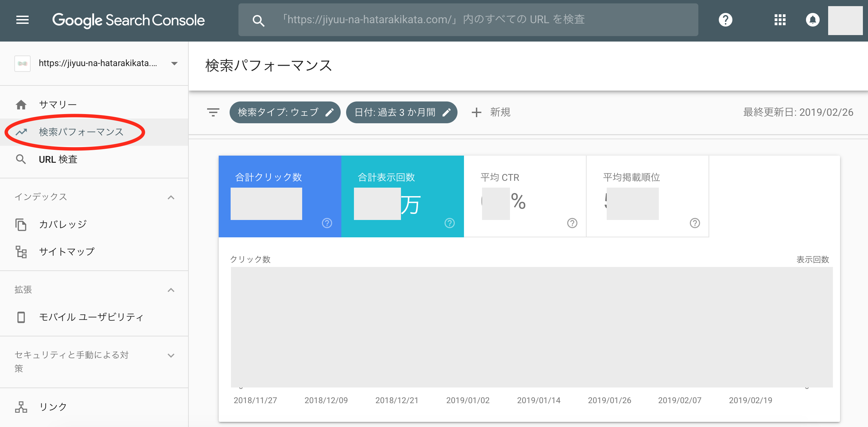Click the セキュリティと手動による対策 section label
This screenshot has width=868, height=427.
point(72,362)
